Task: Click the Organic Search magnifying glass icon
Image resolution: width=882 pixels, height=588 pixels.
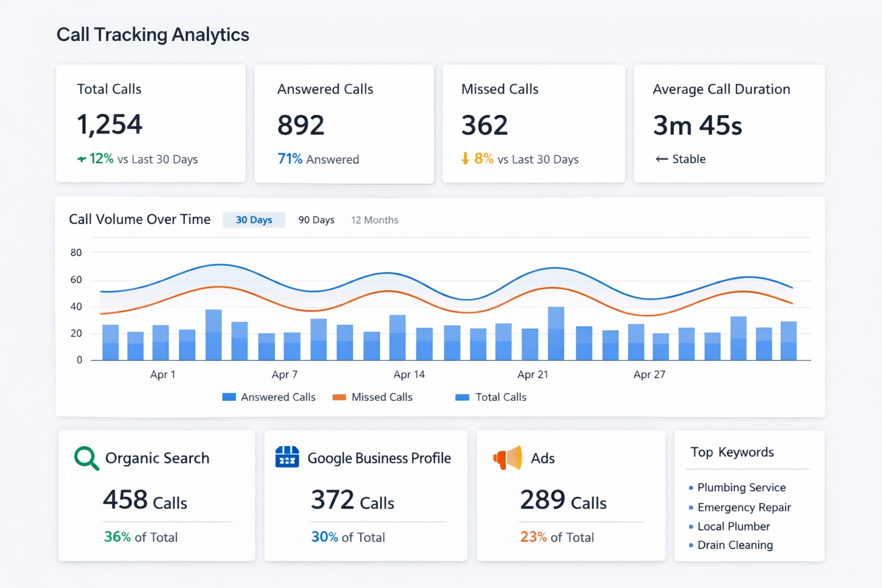Action: (x=85, y=458)
